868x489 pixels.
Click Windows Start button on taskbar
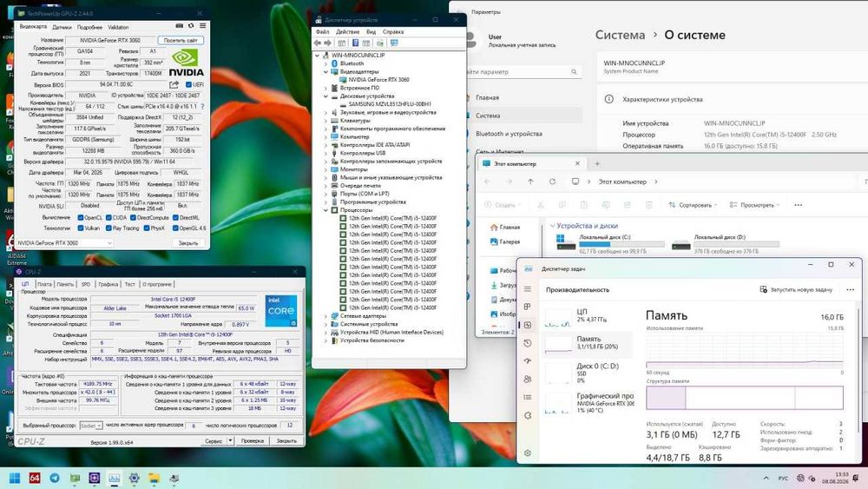click(x=15, y=478)
